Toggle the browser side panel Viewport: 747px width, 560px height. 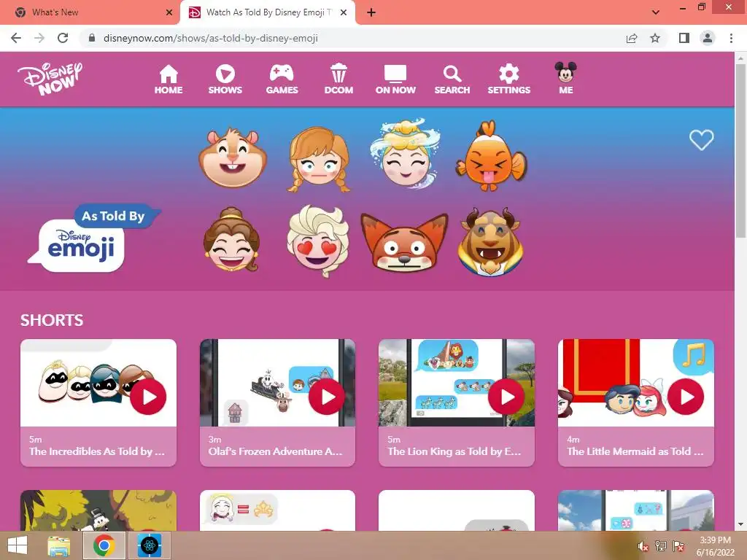point(684,38)
